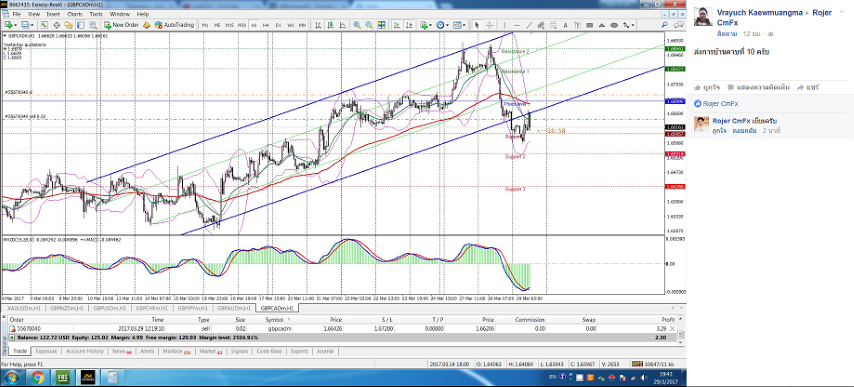Expand the Profiles dropdown arrow
Screen dimensions: 854x387
[33, 24]
